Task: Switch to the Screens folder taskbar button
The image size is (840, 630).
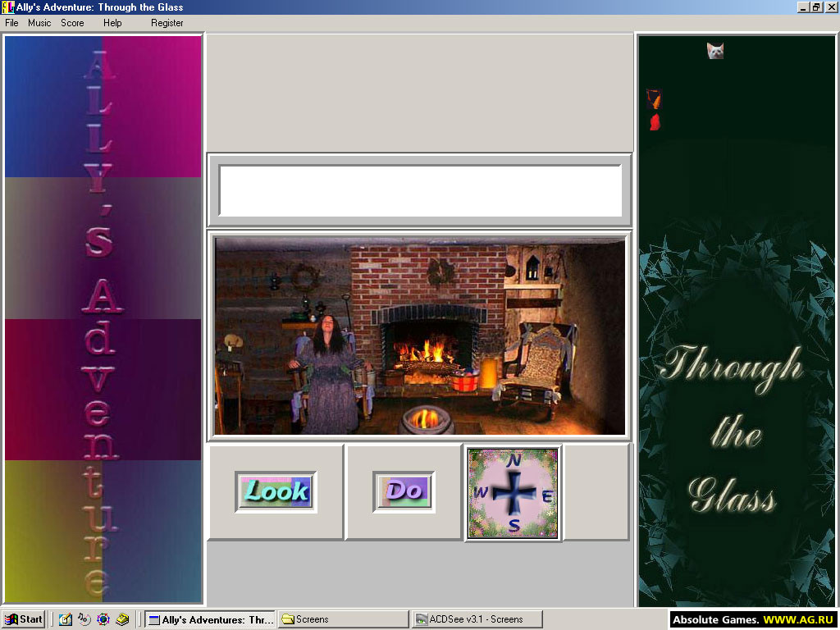Action: (x=343, y=619)
